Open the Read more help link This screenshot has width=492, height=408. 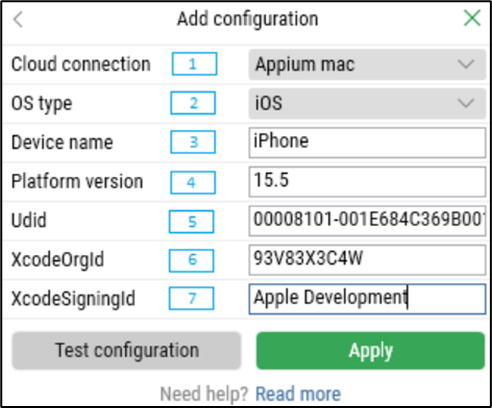pyautogui.click(x=298, y=394)
